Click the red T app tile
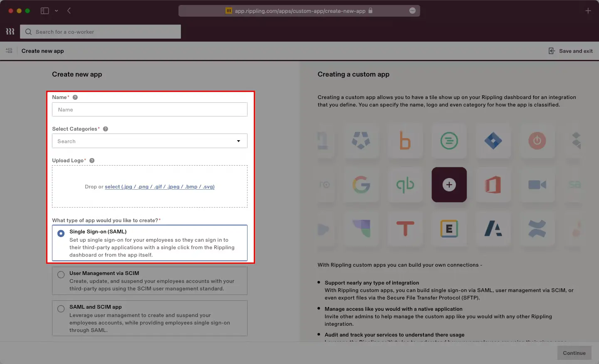 [x=405, y=229]
